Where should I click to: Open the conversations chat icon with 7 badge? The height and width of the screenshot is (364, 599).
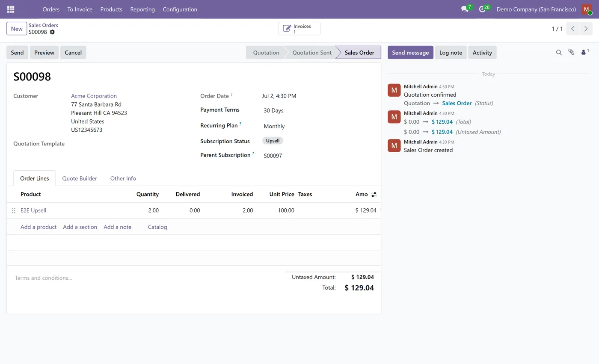click(465, 9)
